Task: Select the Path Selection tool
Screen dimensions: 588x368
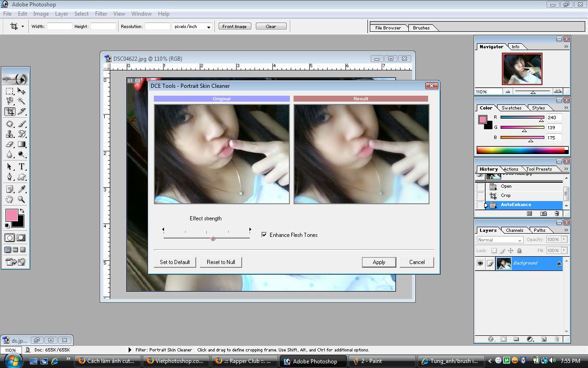Action: click(10, 167)
